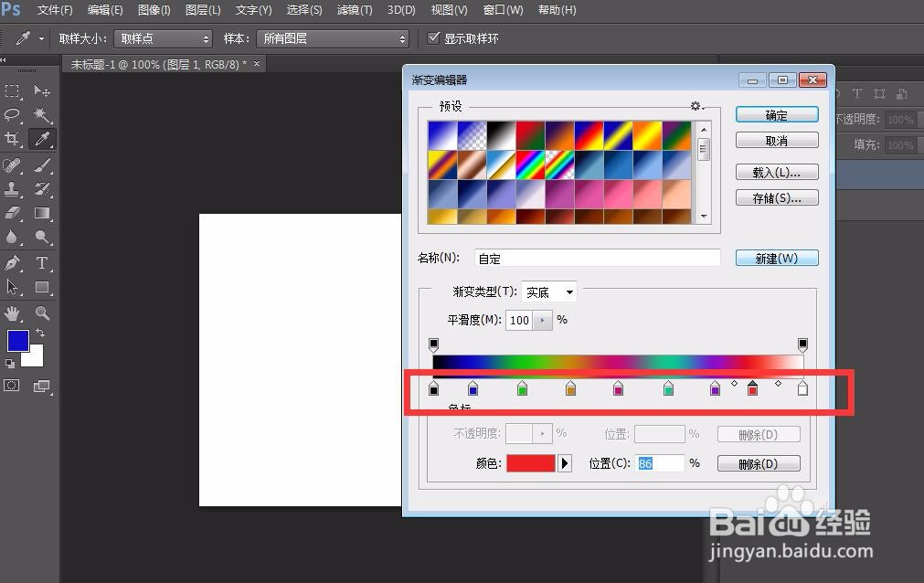Open the Sample Size dropdown
Screen dimensions: 924x583
click(164, 39)
